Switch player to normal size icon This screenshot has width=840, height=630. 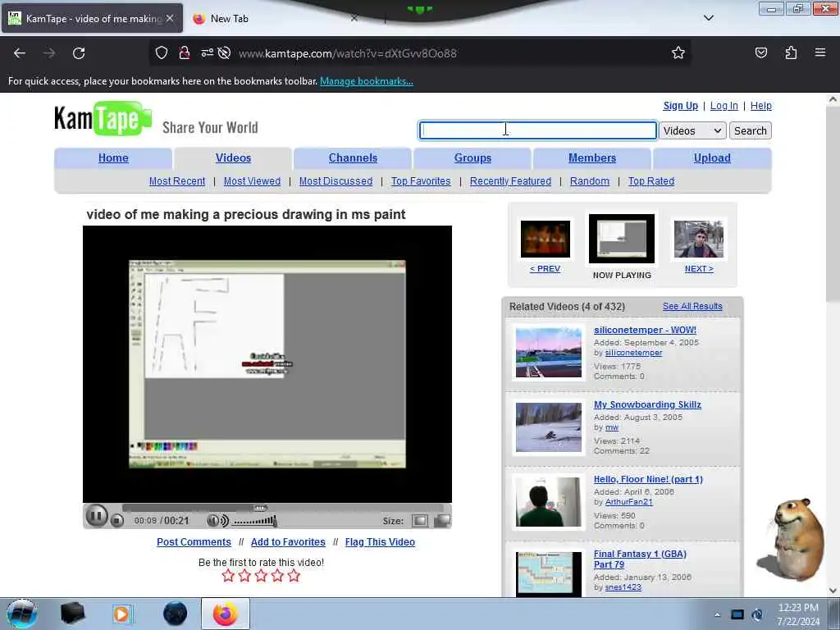pyautogui.click(x=420, y=520)
